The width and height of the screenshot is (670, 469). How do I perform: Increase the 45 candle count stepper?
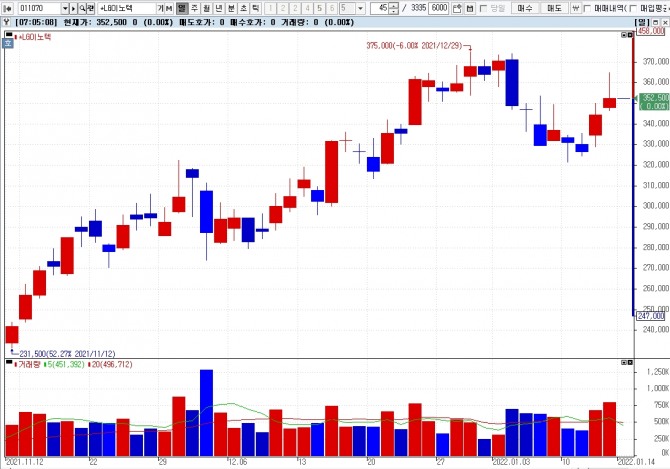[394, 6]
